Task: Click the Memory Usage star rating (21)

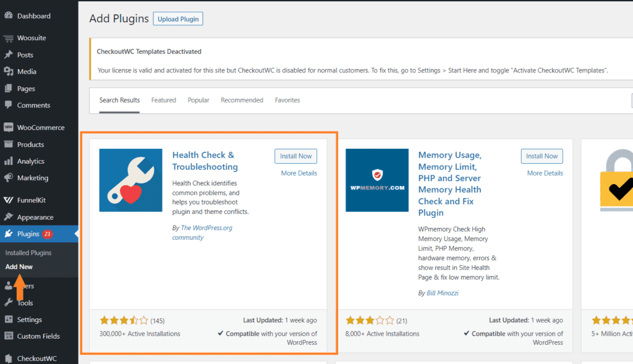Action: pyautogui.click(x=376, y=321)
